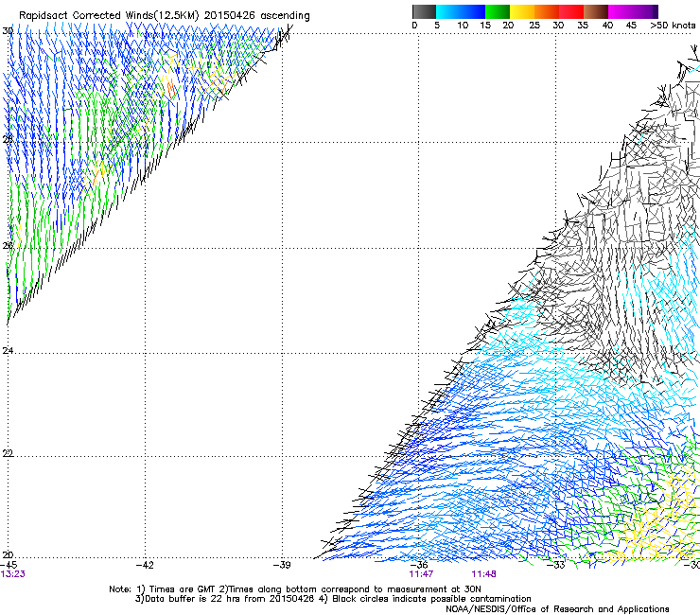Image resolution: width=700 pixels, height=615 pixels.
Task: Click latitude label '24' on left axis
Action: (x=8, y=351)
